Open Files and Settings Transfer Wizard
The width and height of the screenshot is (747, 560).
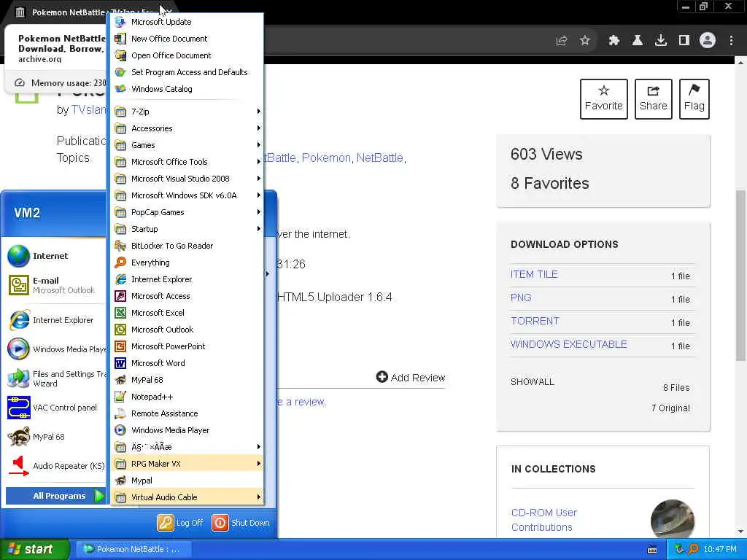[55, 378]
